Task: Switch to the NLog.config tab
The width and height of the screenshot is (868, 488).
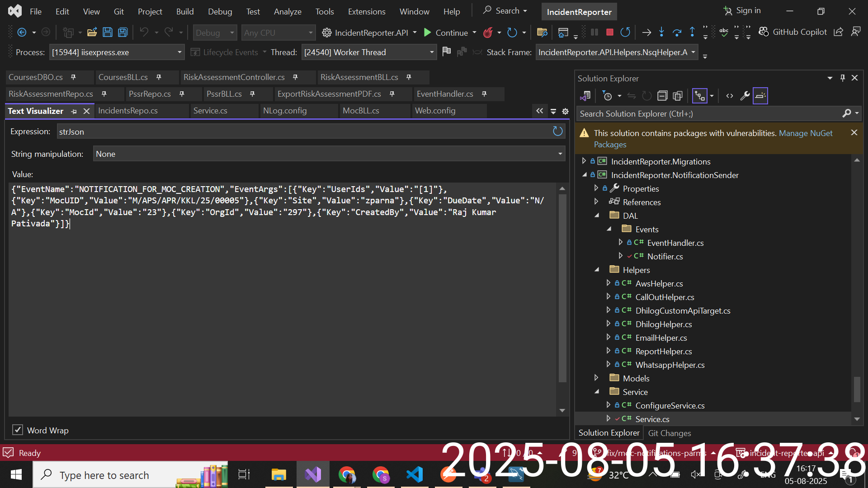Action: click(x=285, y=111)
